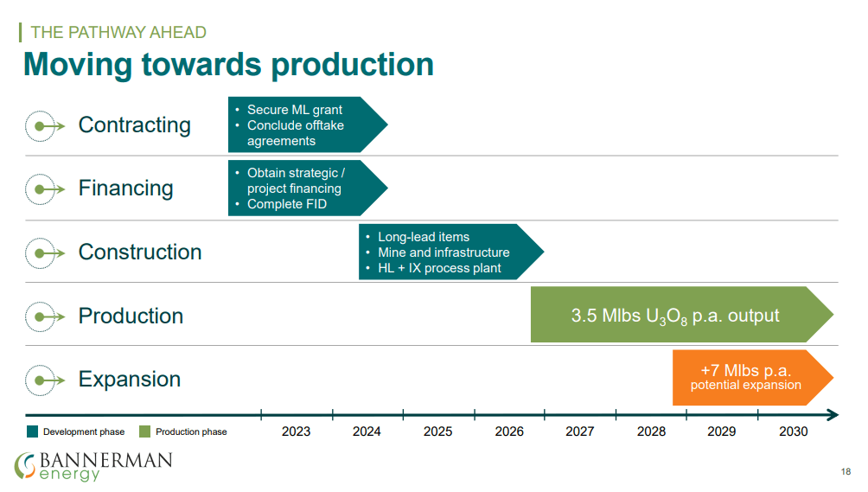Click 'Complete FID' bullet

[x=287, y=204]
